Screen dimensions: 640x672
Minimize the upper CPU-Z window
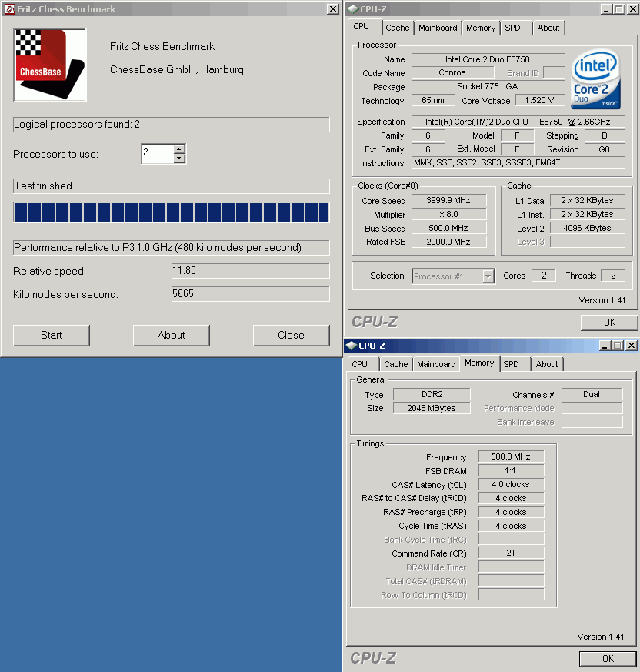click(605, 9)
